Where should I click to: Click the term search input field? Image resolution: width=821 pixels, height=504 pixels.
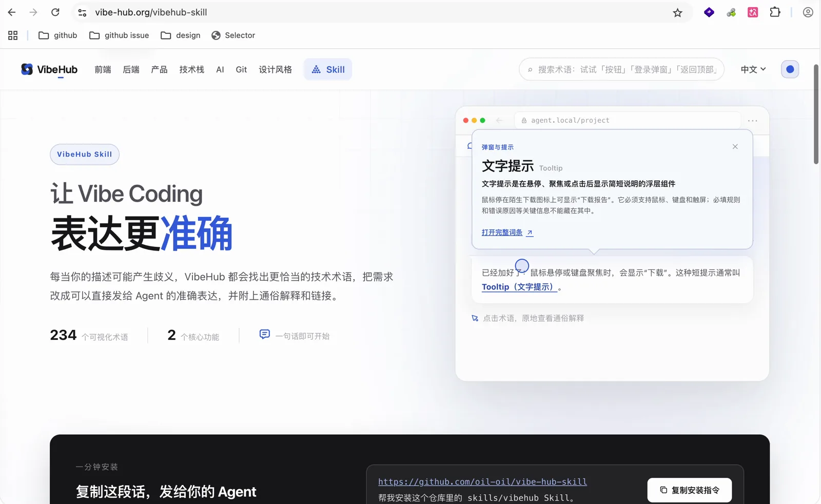coord(621,69)
